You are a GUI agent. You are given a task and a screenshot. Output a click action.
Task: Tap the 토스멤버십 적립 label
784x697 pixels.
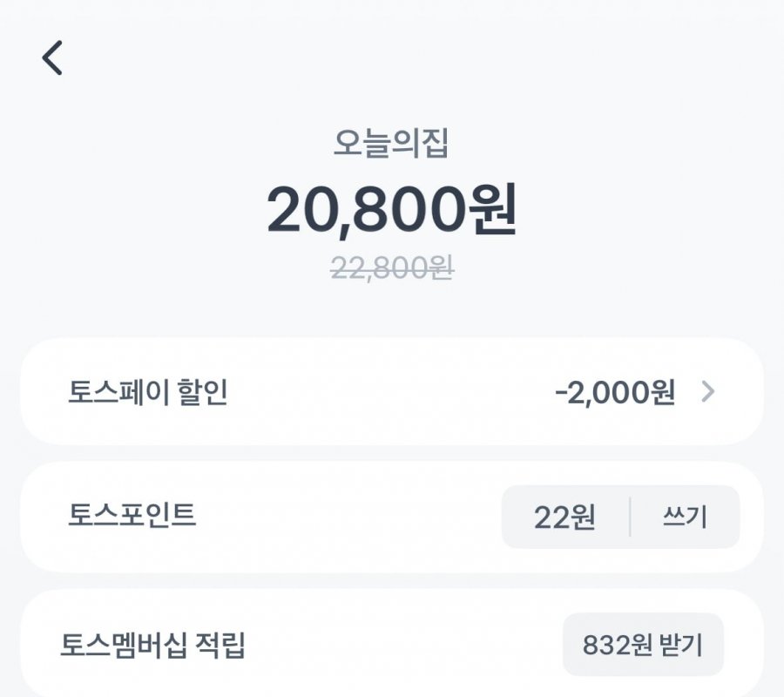tap(153, 645)
